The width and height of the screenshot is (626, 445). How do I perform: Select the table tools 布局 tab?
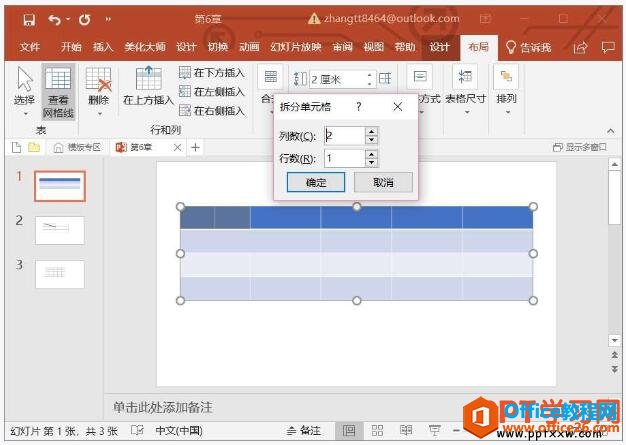(478, 47)
